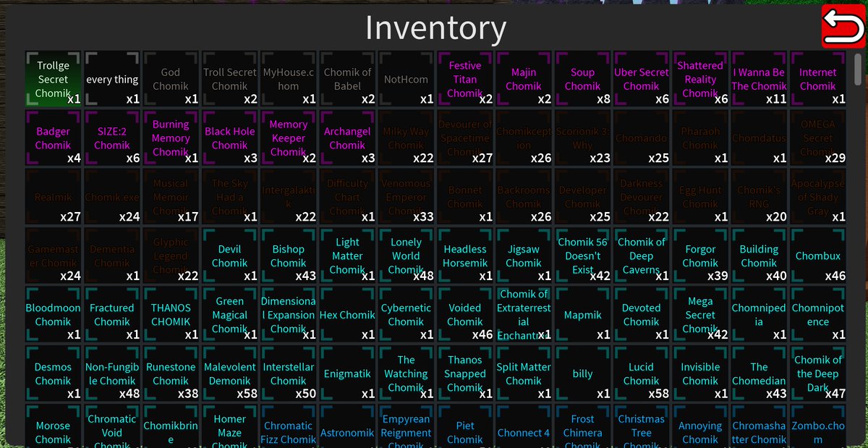Select the Malevolent Demonik item
The width and height of the screenshot is (868, 448).
point(230,373)
